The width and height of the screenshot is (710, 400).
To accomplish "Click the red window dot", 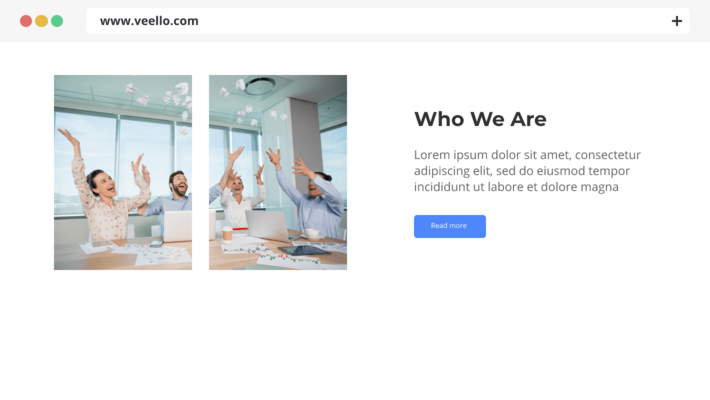I will click(26, 21).
